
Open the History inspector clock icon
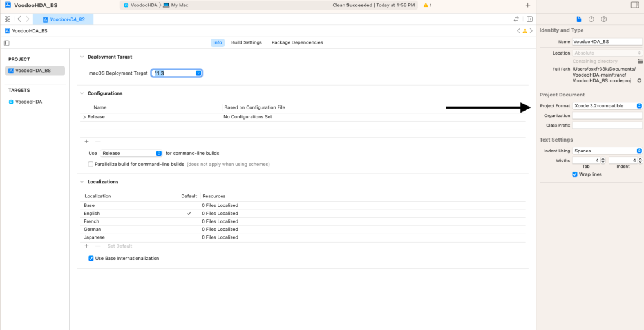[x=591, y=19]
